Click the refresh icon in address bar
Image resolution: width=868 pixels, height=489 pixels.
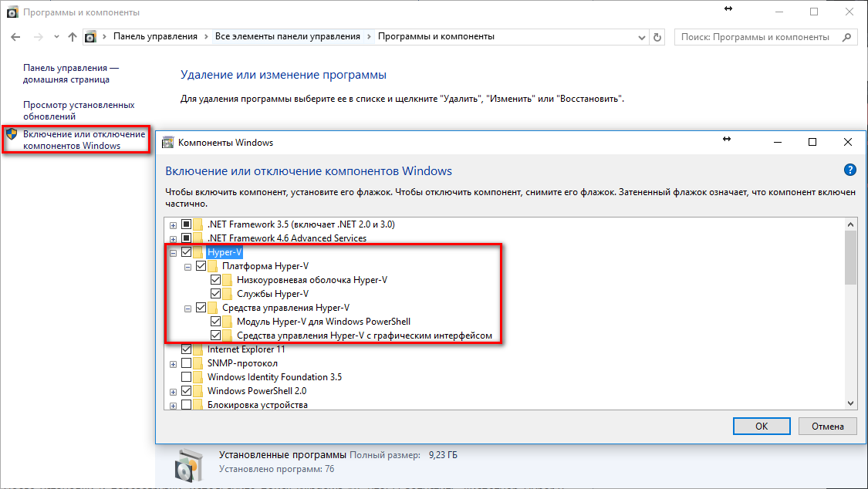(657, 36)
